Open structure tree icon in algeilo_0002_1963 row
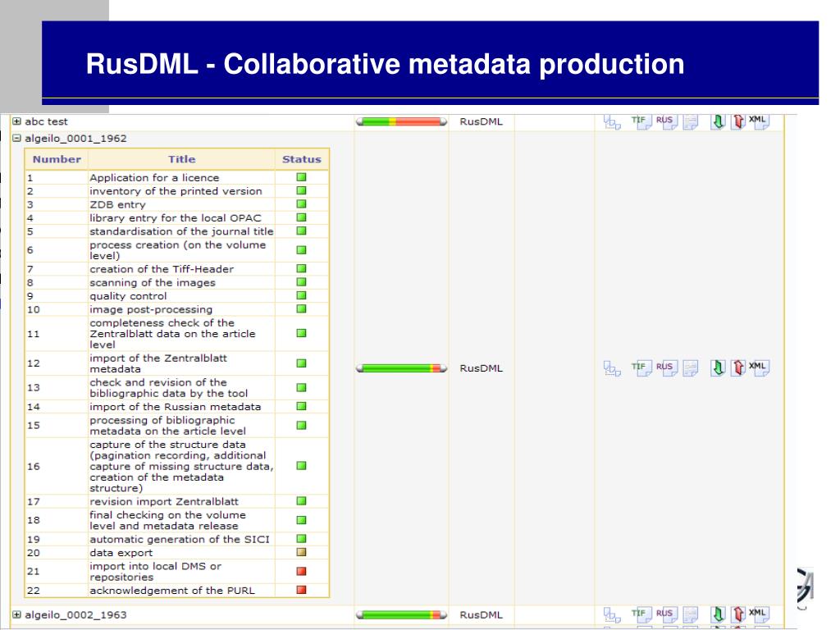Image resolution: width=840 pixels, height=630 pixels. point(612,615)
